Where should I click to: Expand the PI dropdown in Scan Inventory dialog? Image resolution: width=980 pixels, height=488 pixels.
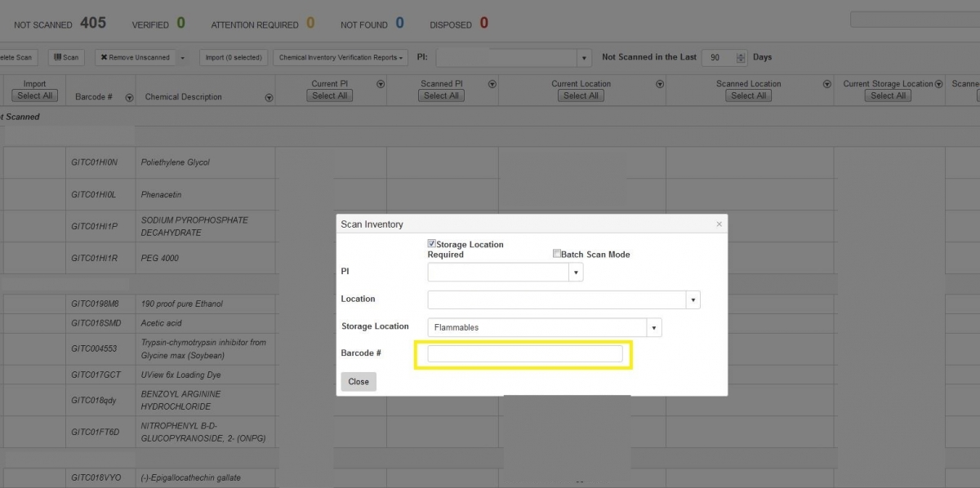coord(576,273)
